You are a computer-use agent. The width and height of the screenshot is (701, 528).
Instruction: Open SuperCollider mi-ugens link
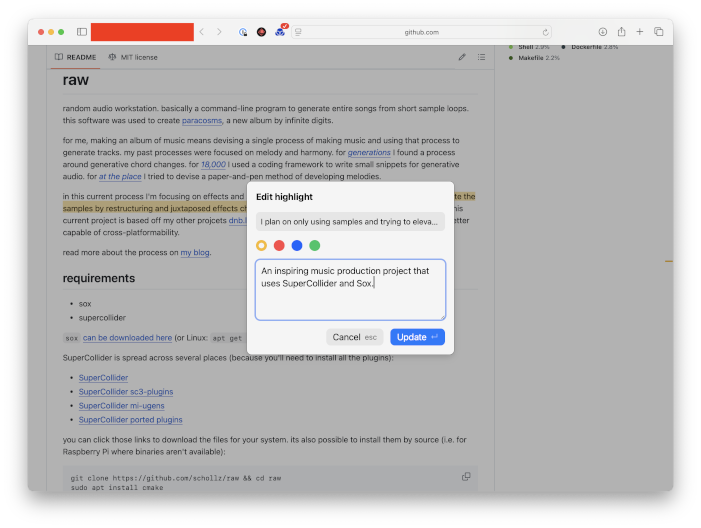[x=122, y=406]
